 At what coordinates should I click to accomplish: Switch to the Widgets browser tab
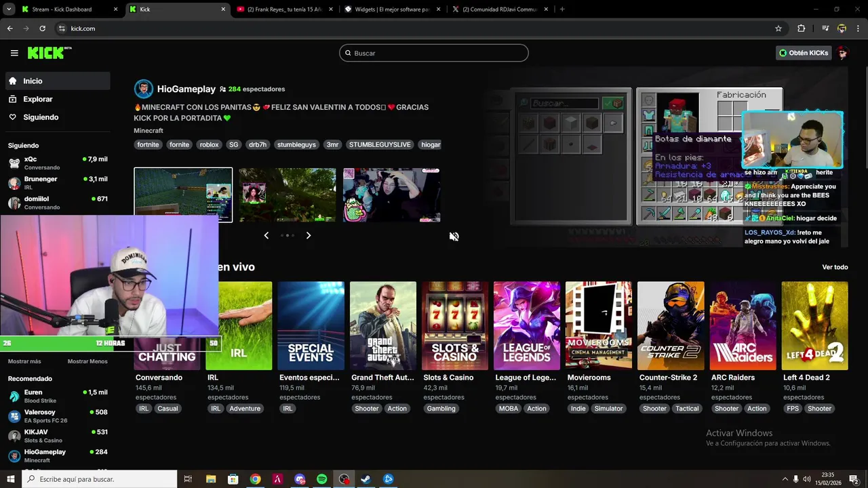click(x=393, y=9)
